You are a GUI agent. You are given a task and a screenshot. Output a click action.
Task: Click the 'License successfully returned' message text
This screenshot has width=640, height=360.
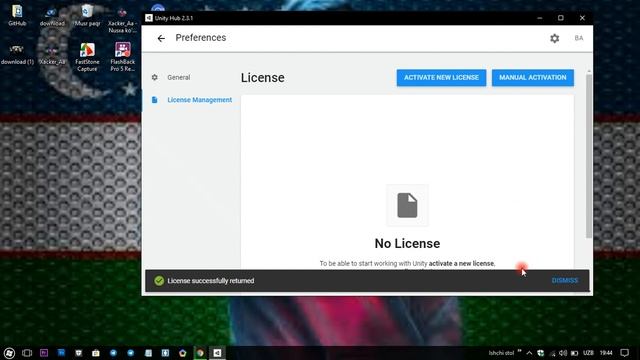[x=211, y=281]
